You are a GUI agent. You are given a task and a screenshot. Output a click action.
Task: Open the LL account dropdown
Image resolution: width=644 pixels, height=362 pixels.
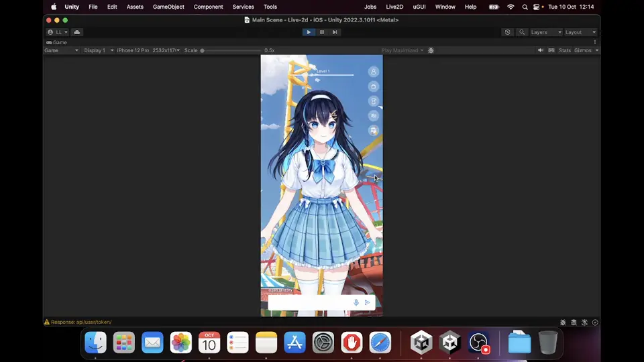pyautogui.click(x=58, y=32)
